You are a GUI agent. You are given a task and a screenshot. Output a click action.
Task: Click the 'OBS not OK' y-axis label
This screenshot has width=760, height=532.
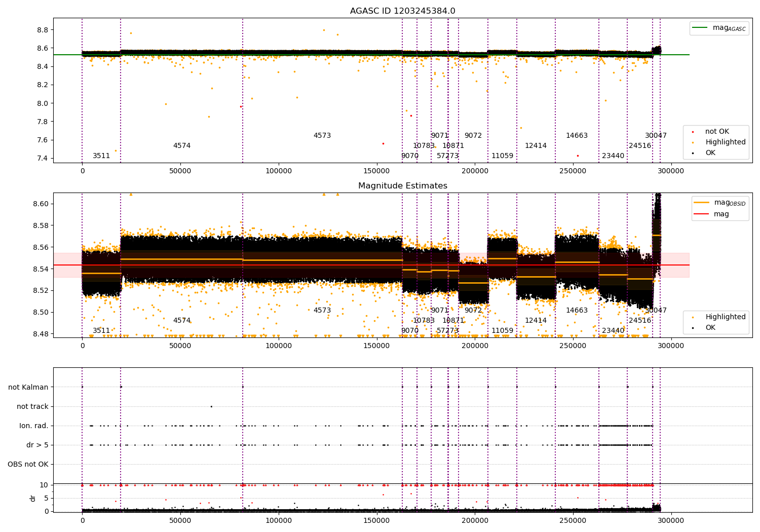[28, 464]
